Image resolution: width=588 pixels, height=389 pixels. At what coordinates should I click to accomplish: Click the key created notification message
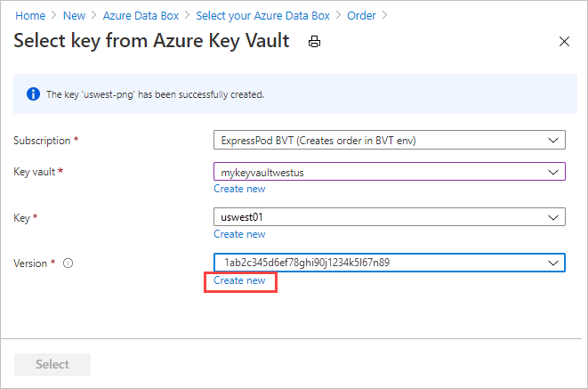click(157, 93)
